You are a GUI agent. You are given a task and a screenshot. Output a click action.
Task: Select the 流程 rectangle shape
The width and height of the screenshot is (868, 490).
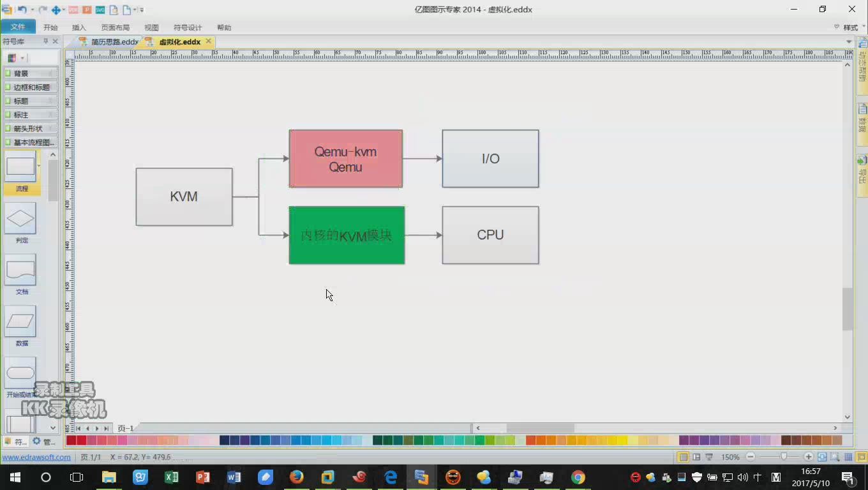coord(20,167)
